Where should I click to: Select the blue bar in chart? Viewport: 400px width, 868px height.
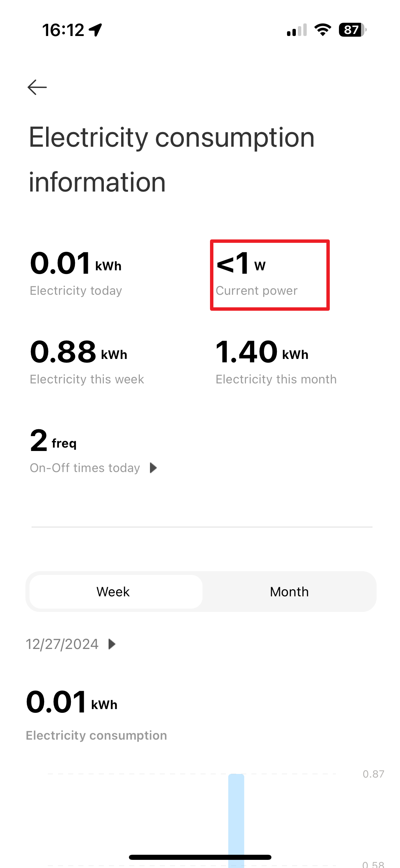[236, 815]
